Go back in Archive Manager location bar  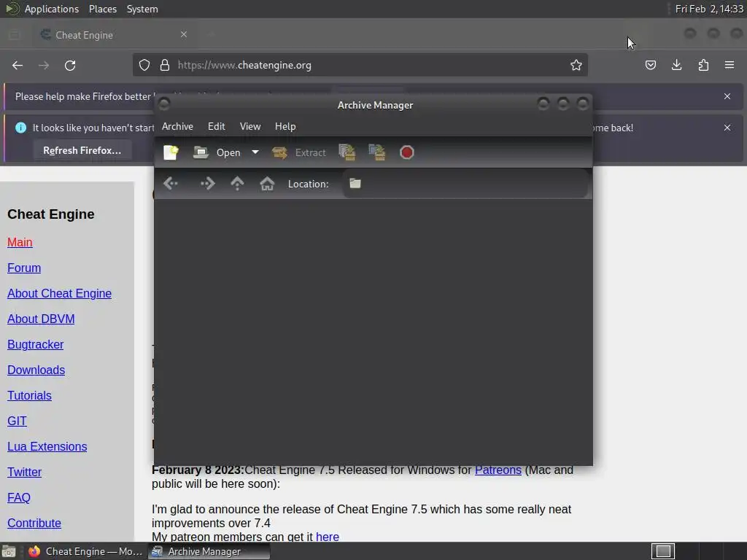pos(171,183)
